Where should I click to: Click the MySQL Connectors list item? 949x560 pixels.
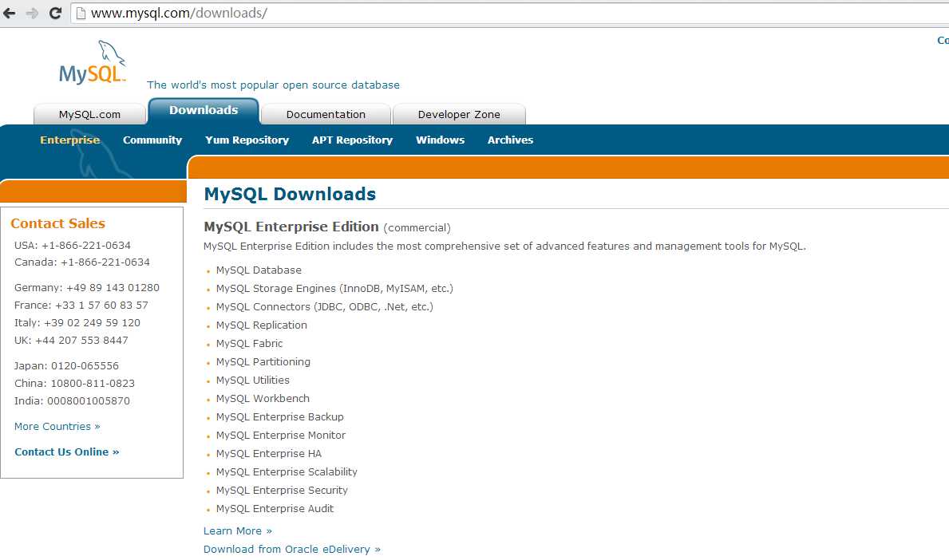point(324,306)
